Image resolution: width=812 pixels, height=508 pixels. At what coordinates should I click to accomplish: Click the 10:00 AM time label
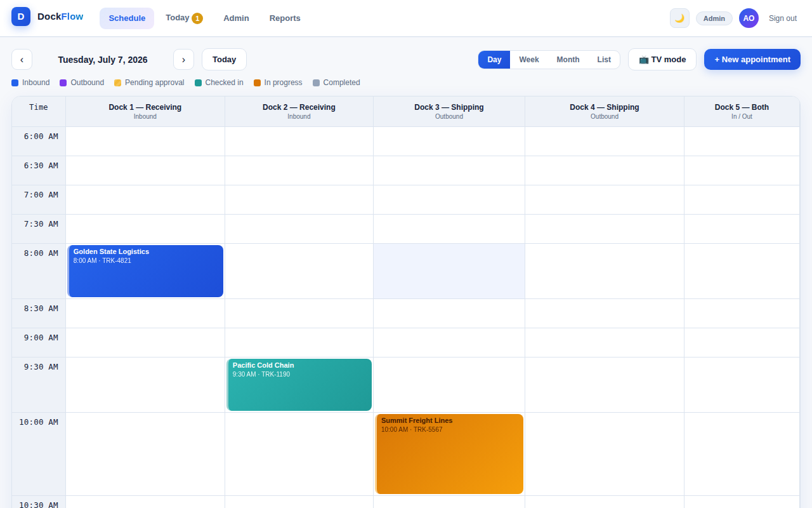click(x=39, y=422)
